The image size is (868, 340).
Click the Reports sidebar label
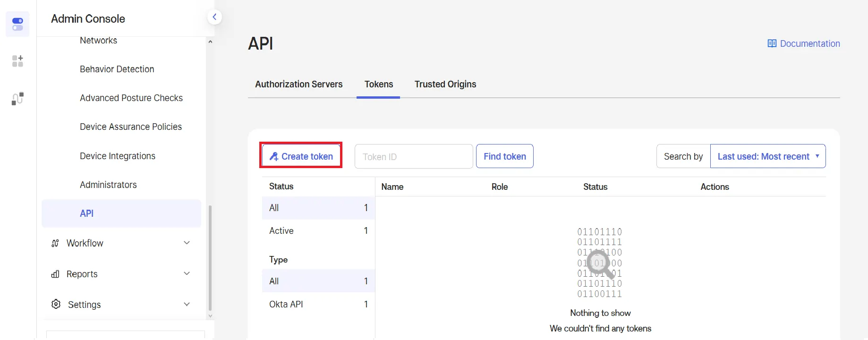[x=82, y=274]
